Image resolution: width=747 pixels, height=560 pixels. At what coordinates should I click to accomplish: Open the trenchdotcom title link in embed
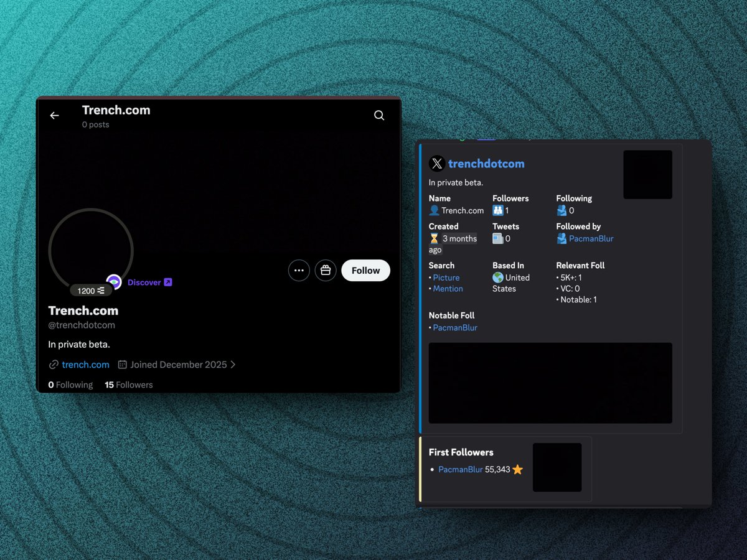(x=486, y=164)
